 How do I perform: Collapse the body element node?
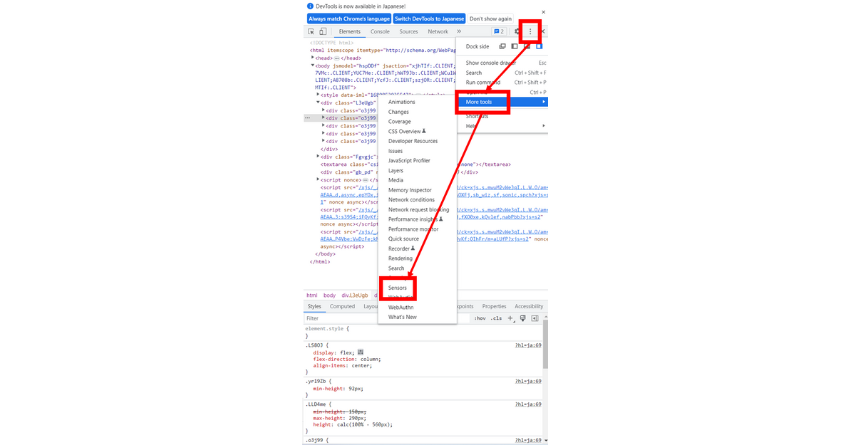(x=312, y=66)
